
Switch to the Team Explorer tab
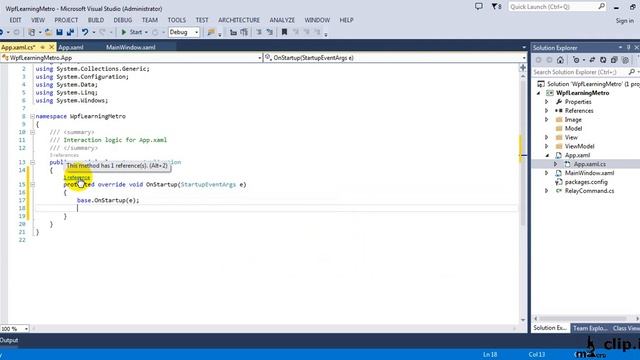[x=590, y=328]
